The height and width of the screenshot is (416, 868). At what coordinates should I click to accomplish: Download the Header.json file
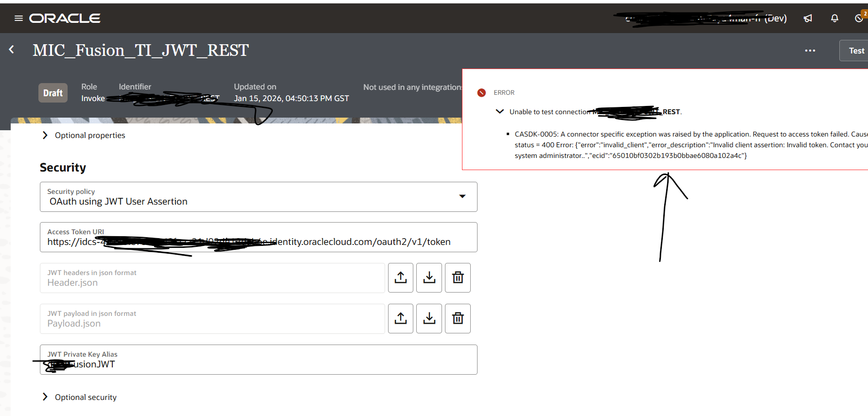[429, 277]
